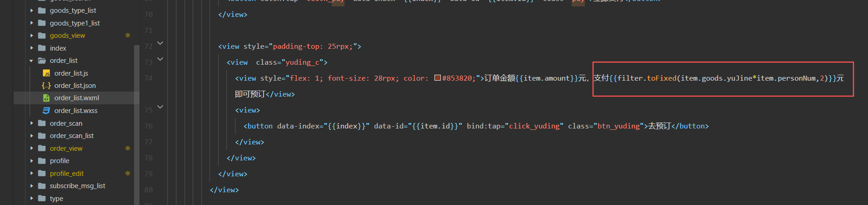The width and height of the screenshot is (868, 205).
Task: Click the subscribe_msg_list folder icon
Action: click(x=42, y=186)
